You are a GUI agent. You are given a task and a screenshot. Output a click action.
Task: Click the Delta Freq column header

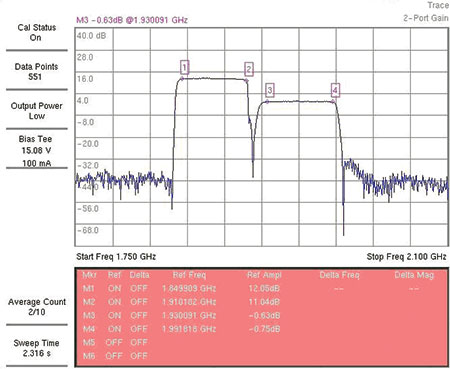[339, 275]
